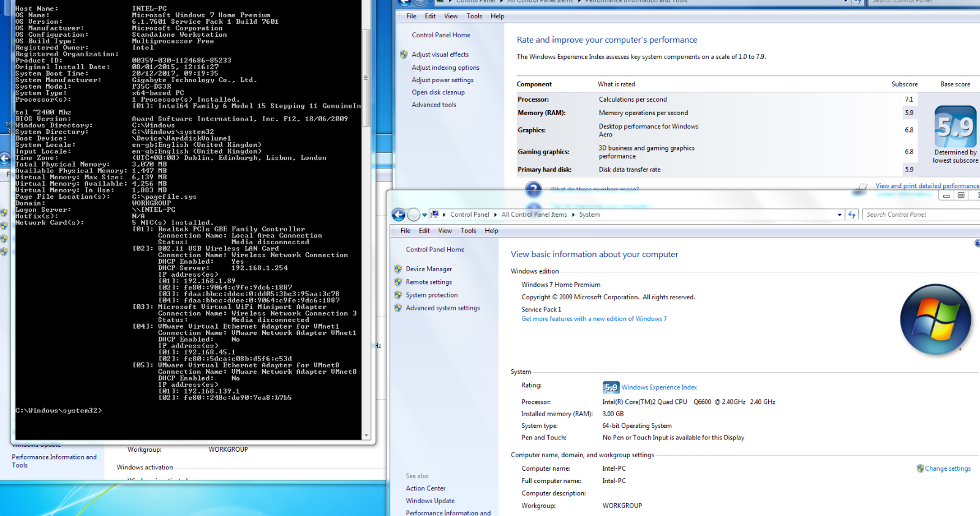Click the shield icon beside Remote settings
The width and height of the screenshot is (980, 516).
click(x=398, y=282)
